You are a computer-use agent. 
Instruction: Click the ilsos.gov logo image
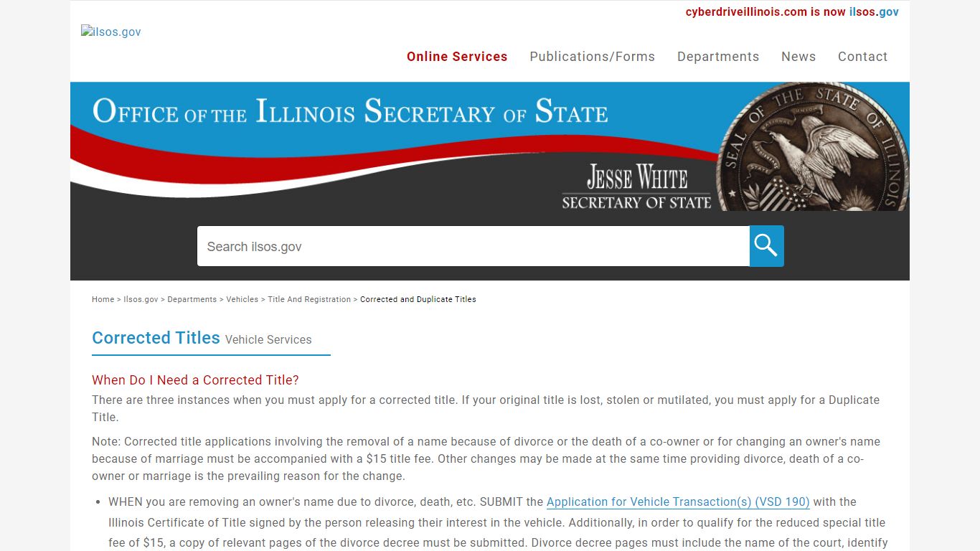tap(111, 32)
